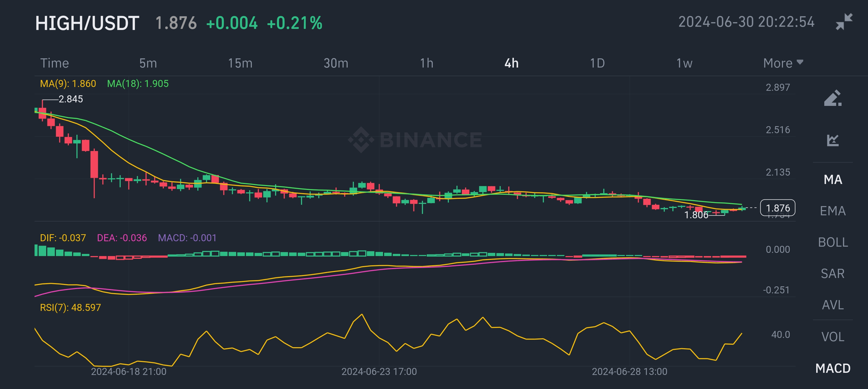Switch to the 15m timeframe
The height and width of the screenshot is (389, 868).
pos(240,63)
